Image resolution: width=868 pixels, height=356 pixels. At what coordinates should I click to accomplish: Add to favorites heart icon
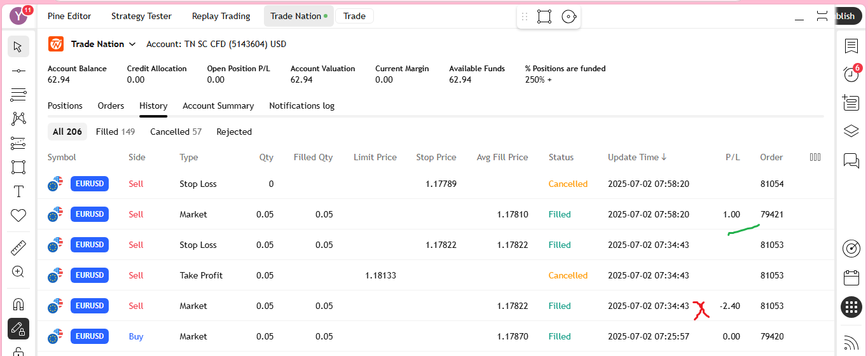(18, 216)
